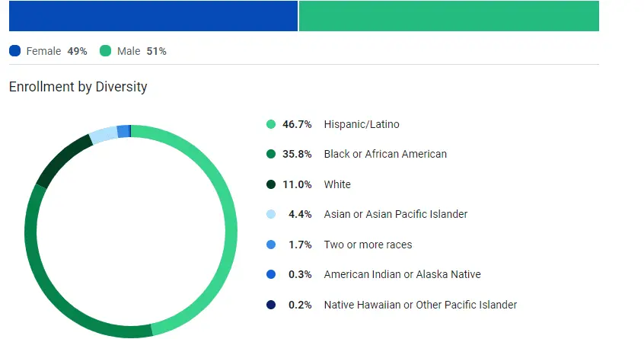Screen dimensions: 644x339
Task: Select the Black or African American label
Action: [385, 154]
